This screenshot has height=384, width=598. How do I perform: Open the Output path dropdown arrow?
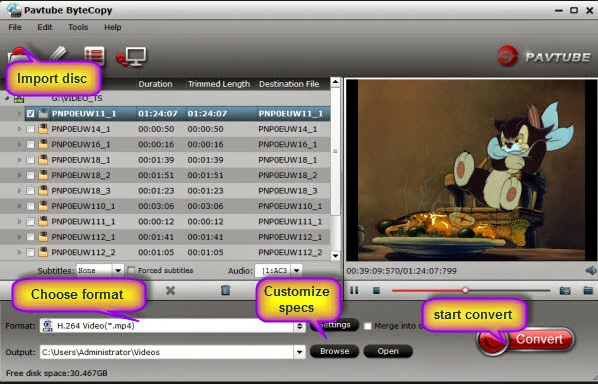(x=300, y=352)
